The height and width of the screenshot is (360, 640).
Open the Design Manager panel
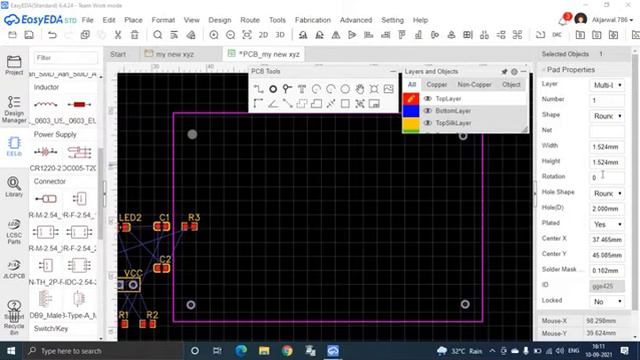point(14,109)
